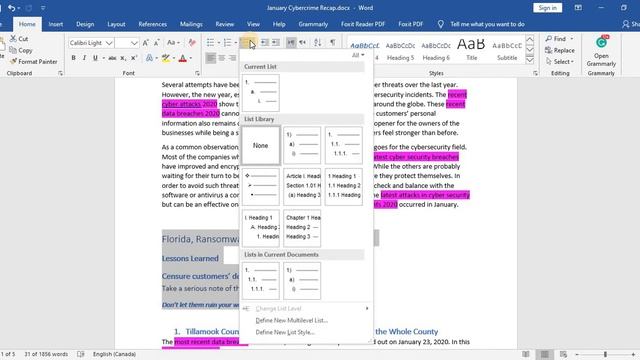Choose the 1 Heading 1, 1.1 Heading 2 list
Image resolution: width=640 pixels, height=360 pixels.
[x=344, y=187]
